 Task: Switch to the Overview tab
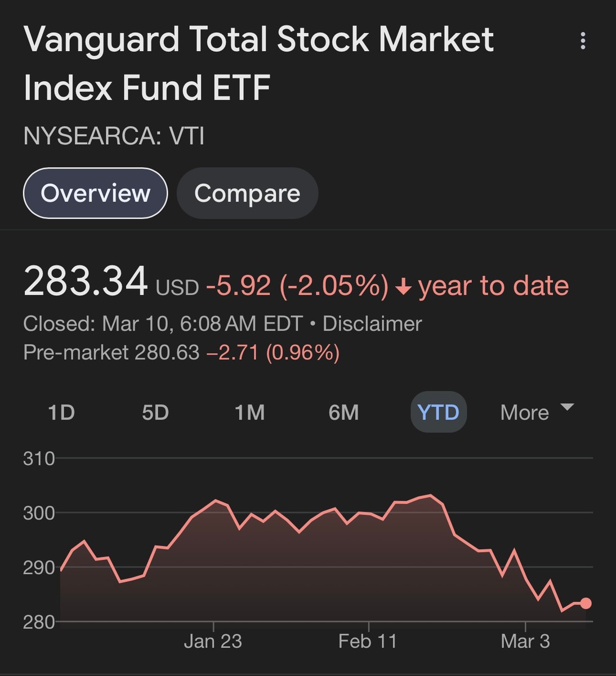[95, 193]
